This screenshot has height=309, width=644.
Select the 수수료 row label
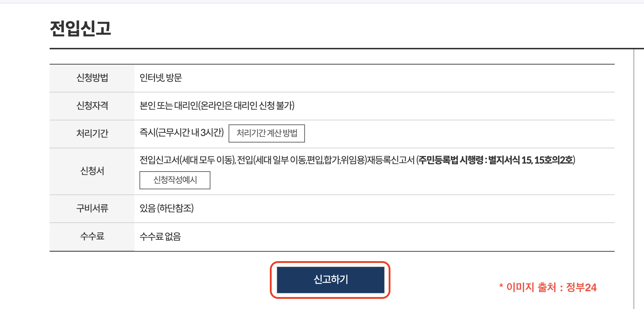click(x=91, y=236)
